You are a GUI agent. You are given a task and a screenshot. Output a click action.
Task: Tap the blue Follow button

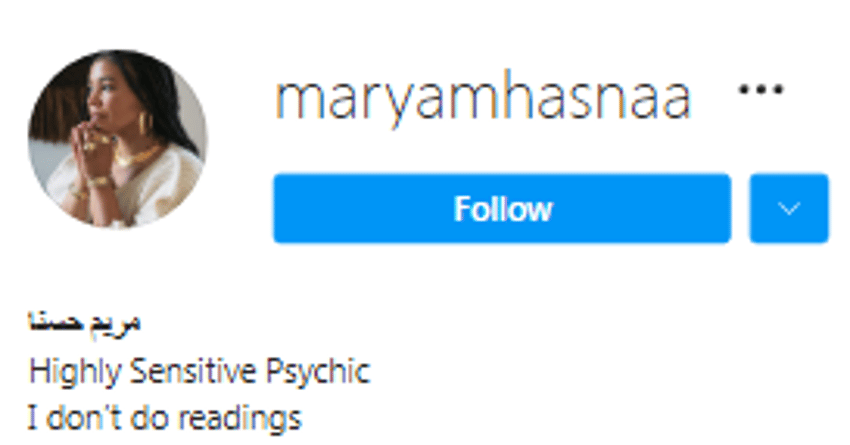(x=502, y=208)
